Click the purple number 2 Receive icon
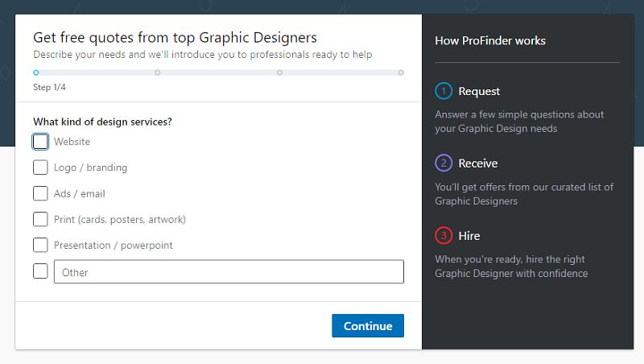Viewport: 644px width, 364px height. pyautogui.click(x=444, y=163)
